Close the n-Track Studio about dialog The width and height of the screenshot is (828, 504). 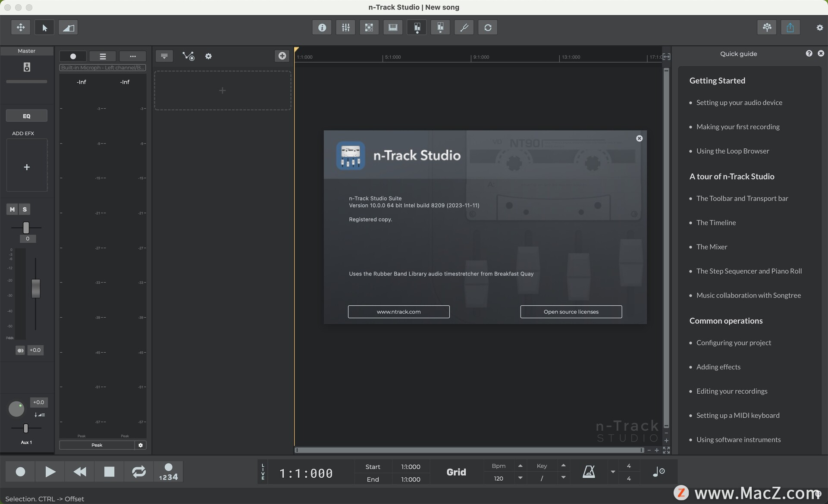tap(639, 138)
